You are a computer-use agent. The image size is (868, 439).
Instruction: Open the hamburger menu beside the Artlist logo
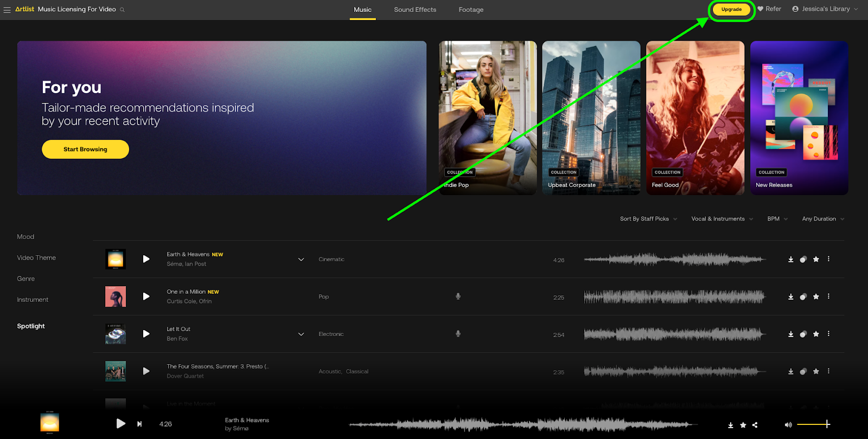[x=7, y=10]
